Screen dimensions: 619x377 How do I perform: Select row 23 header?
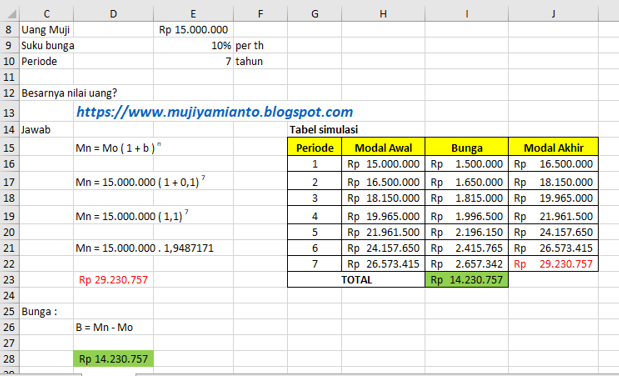[9, 280]
